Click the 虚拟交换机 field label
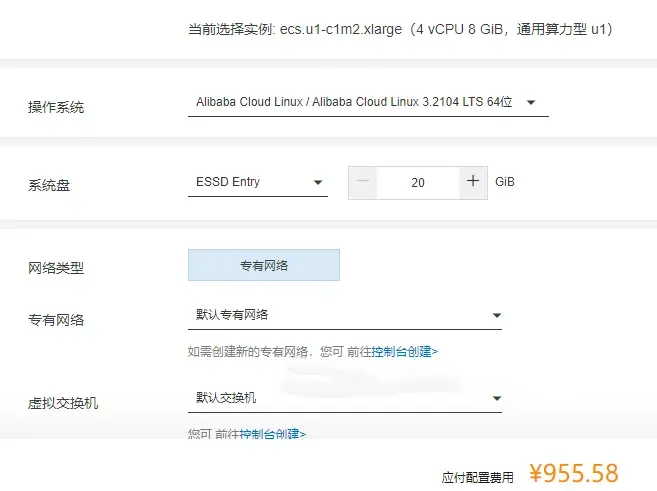The width and height of the screenshot is (657, 491). pyautogui.click(x=63, y=403)
